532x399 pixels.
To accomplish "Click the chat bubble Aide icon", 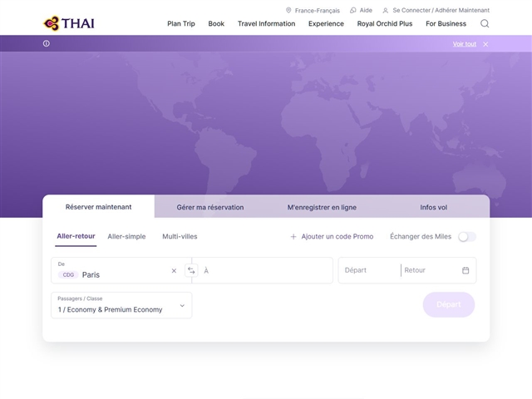I will click(352, 10).
